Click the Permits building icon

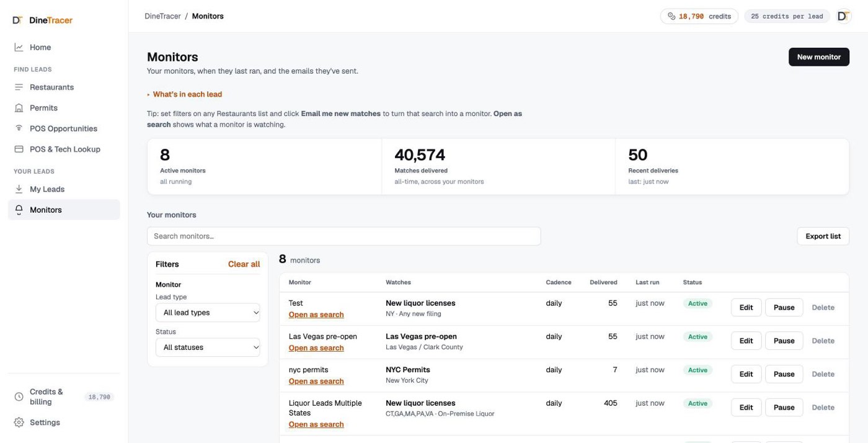[19, 108]
